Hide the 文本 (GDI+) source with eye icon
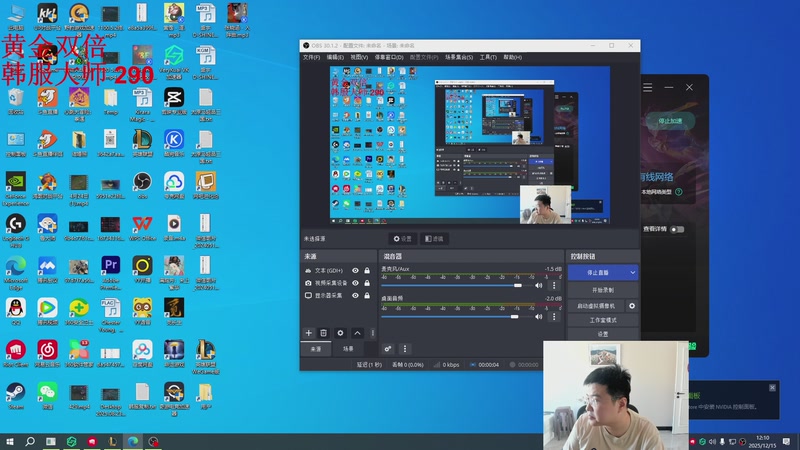The width and height of the screenshot is (800, 450). click(x=355, y=270)
